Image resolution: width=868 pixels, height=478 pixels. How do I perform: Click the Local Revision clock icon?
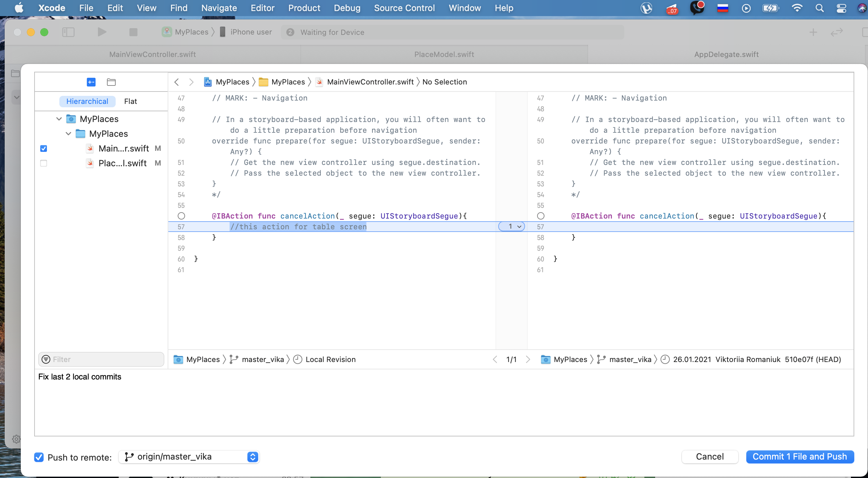pyautogui.click(x=297, y=359)
